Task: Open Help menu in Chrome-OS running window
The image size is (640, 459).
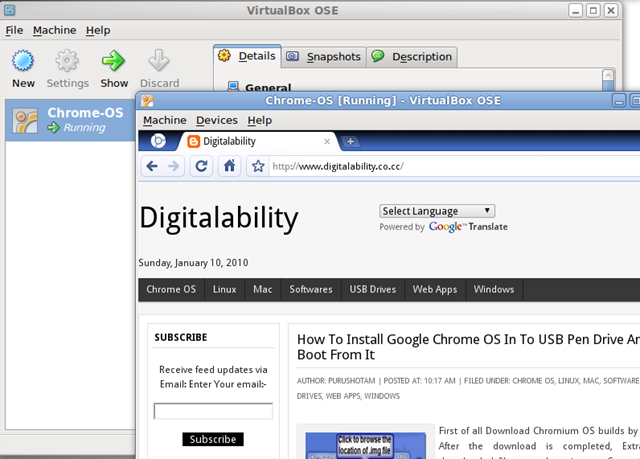Action: (260, 120)
